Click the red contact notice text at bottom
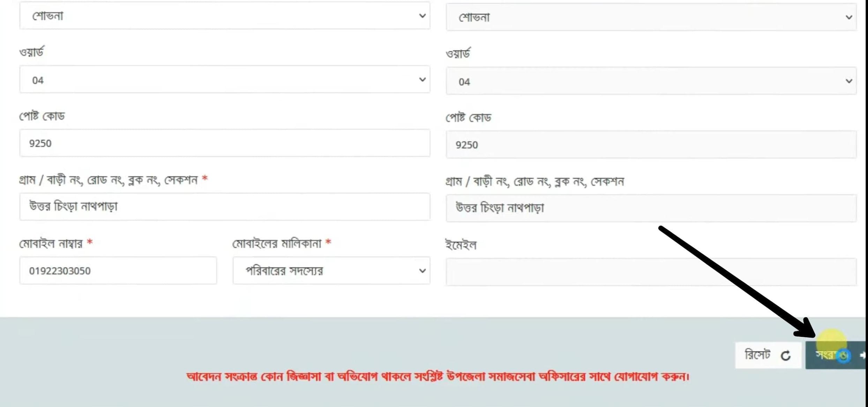Viewport: 868px width, 407px height. [438, 377]
